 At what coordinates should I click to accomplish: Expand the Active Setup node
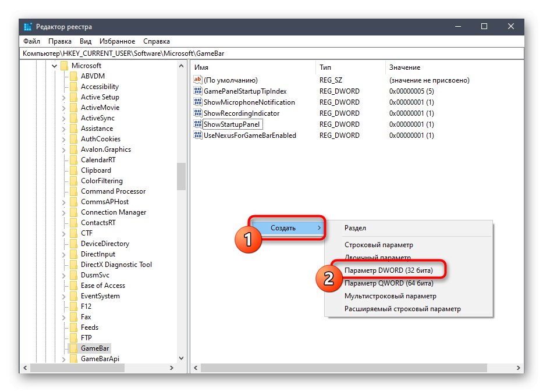click(63, 98)
